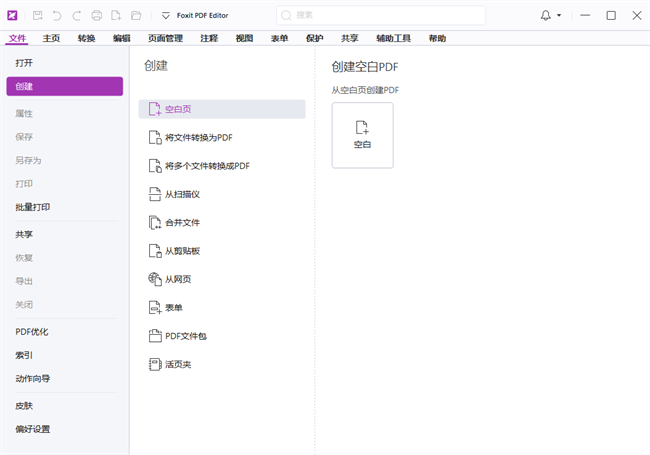Click the undo arrow icon
The height and width of the screenshot is (455, 650).
tap(57, 16)
